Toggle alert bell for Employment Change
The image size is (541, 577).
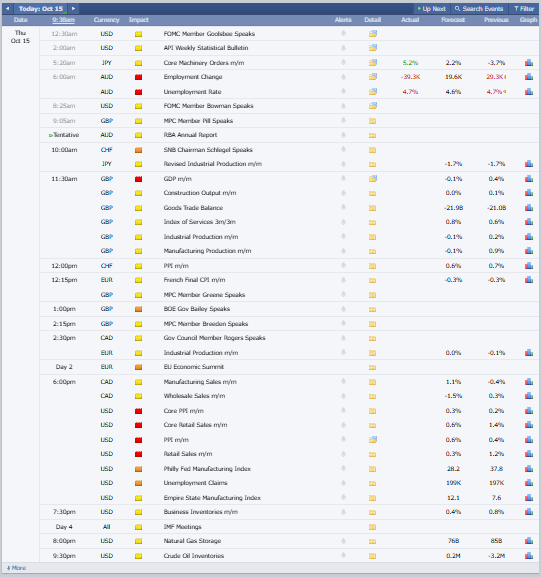point(343,77)
